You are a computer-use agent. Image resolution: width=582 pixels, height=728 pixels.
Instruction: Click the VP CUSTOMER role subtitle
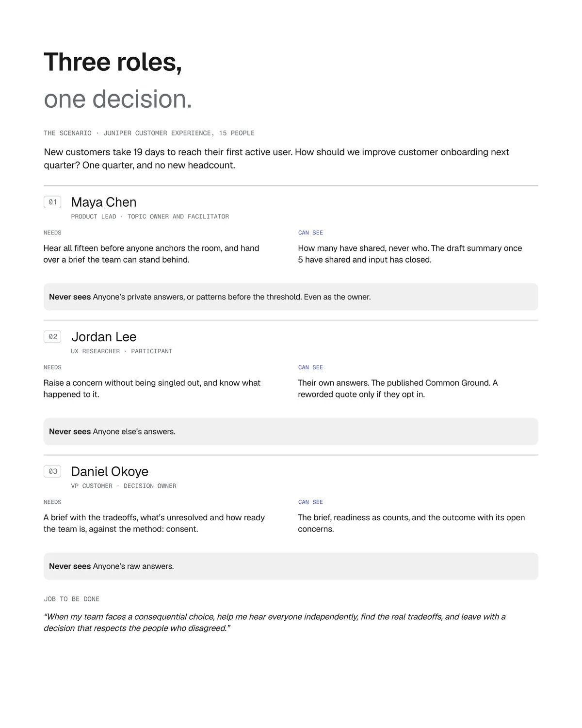(x=124, y=486)
